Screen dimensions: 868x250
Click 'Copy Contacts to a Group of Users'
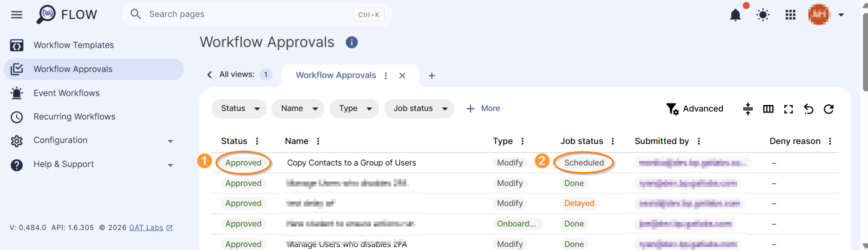pos(352,162)
